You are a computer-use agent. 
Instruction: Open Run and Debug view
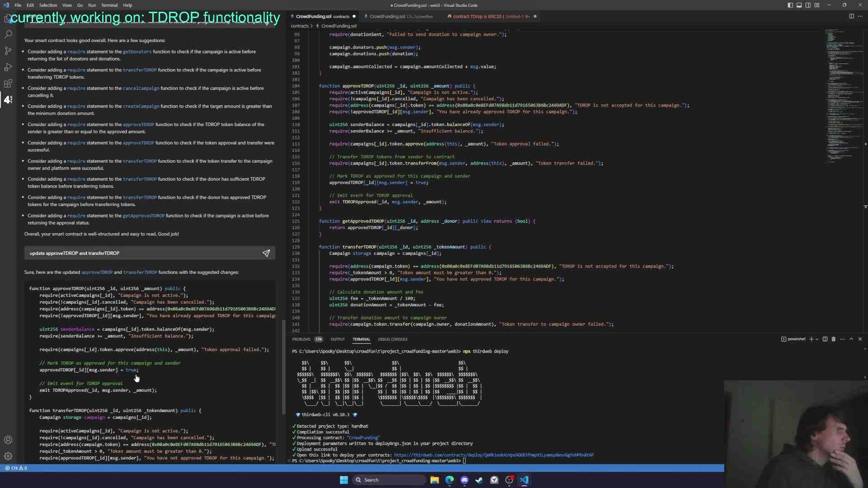tap(8, 67)
